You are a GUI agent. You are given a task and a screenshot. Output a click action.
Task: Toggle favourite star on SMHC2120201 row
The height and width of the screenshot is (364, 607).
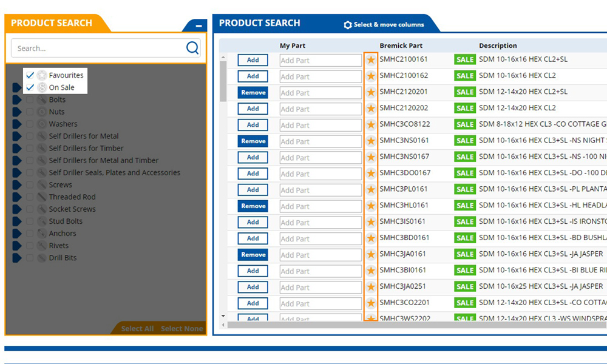coord(371,93)
